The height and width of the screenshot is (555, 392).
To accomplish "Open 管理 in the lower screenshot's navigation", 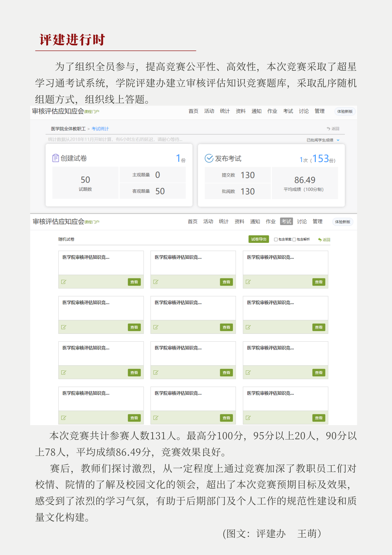I will [317, 221].
